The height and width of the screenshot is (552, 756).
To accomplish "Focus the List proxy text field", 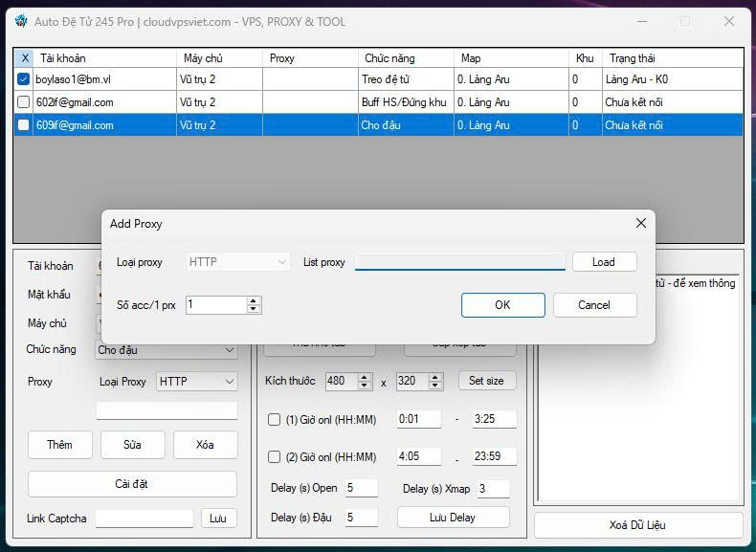I will [459, 262].
